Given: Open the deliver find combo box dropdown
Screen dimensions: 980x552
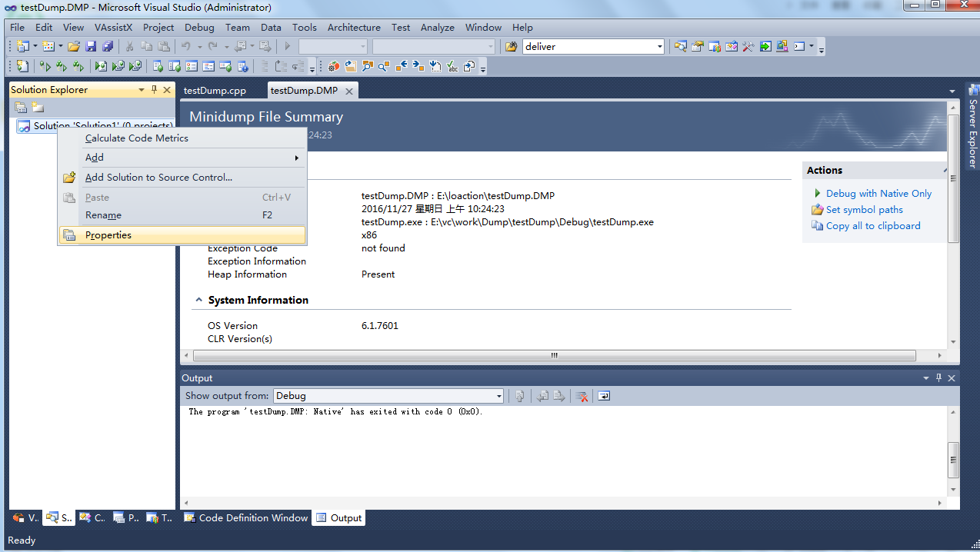Looking at the screenshot, I should (x=659, y=47).
